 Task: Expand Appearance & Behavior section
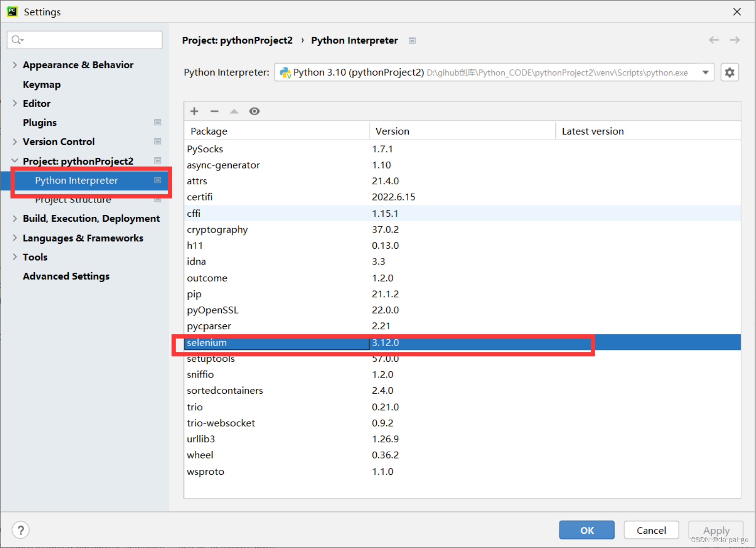point(15,65)
